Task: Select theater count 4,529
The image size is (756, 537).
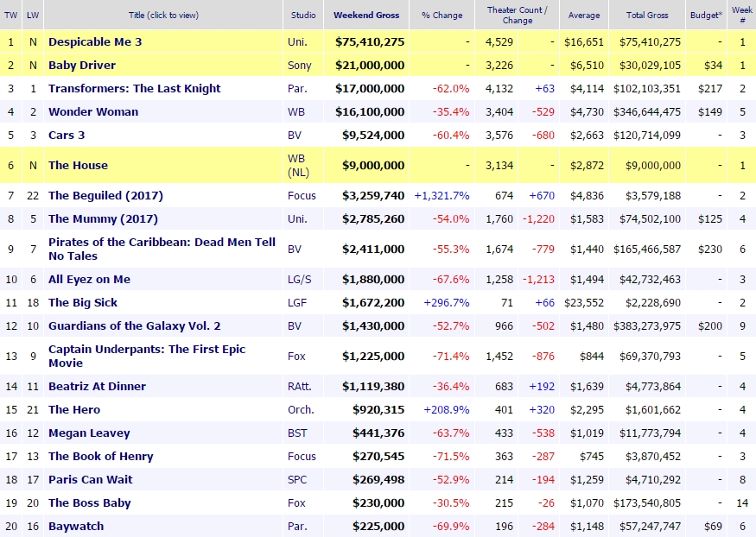Action: click(499, 42)
